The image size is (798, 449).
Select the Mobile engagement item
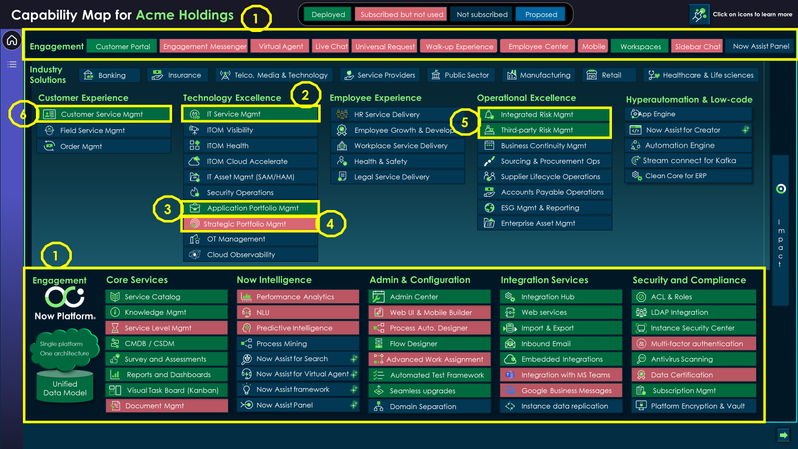click(593, 46)
